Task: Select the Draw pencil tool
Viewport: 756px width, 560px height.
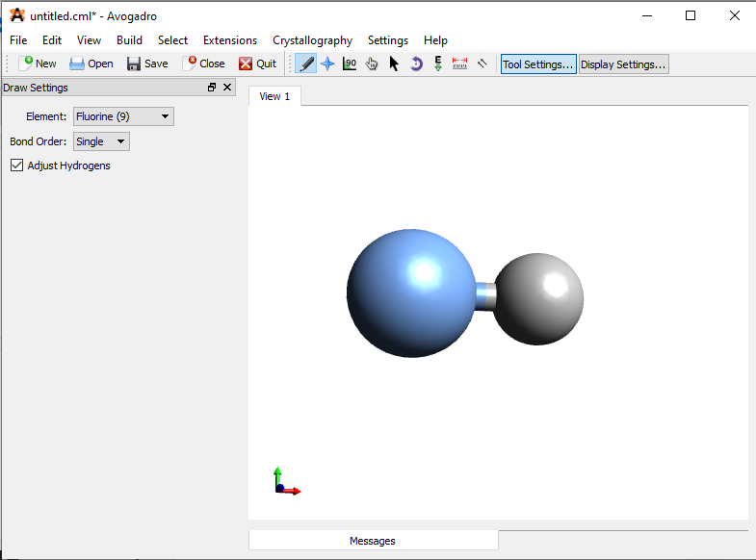Action: click(x=305, y=64)
